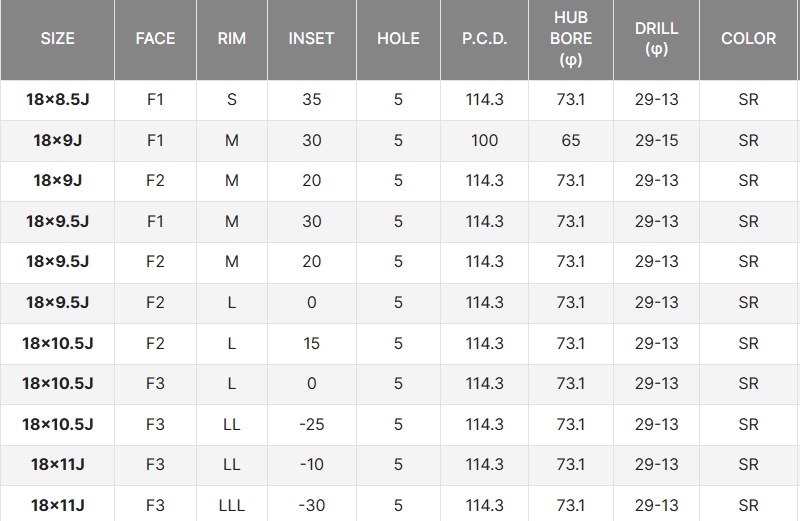The image size is (800, 521).
Task: Click the INSET column header
Action: pos(311,39)
